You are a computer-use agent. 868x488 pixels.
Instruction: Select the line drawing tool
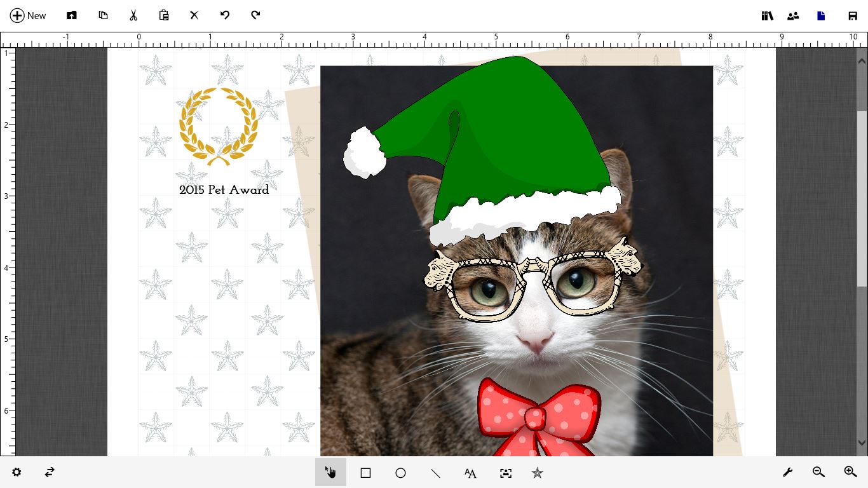pyautogui.click(x=435, y=473)
